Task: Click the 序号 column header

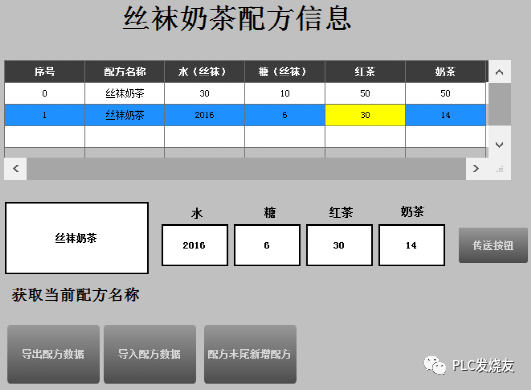Action: tap(44, 72)
